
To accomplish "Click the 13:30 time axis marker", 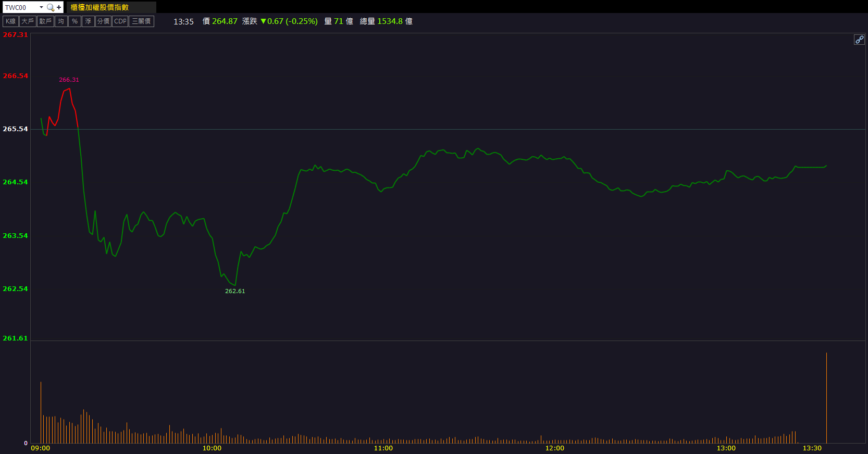I will [x=812, y=448].
